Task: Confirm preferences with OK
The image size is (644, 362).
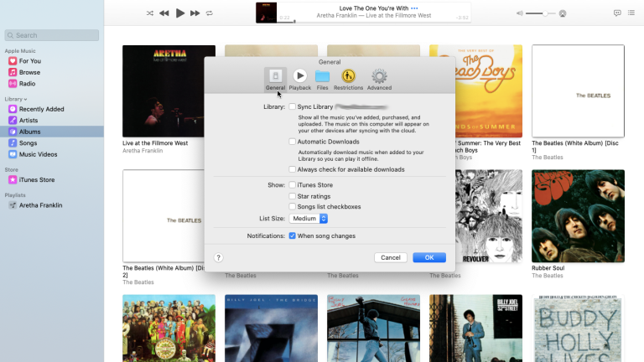Action: pyautogui.click(x=429, y=258)
